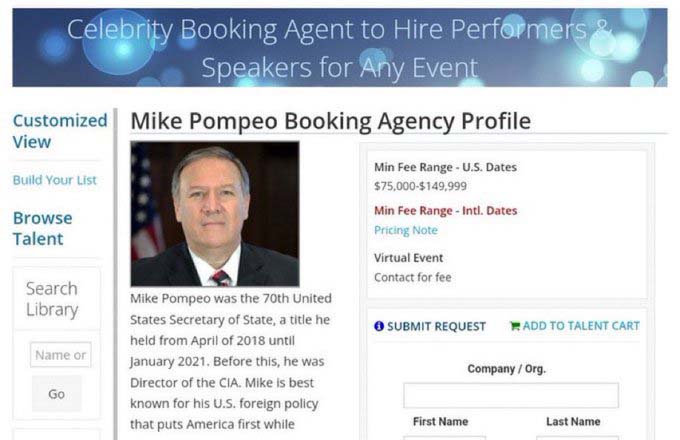Click the green shopping cart icon
Screen dimensions: 680x440
[x=515, y=326]
